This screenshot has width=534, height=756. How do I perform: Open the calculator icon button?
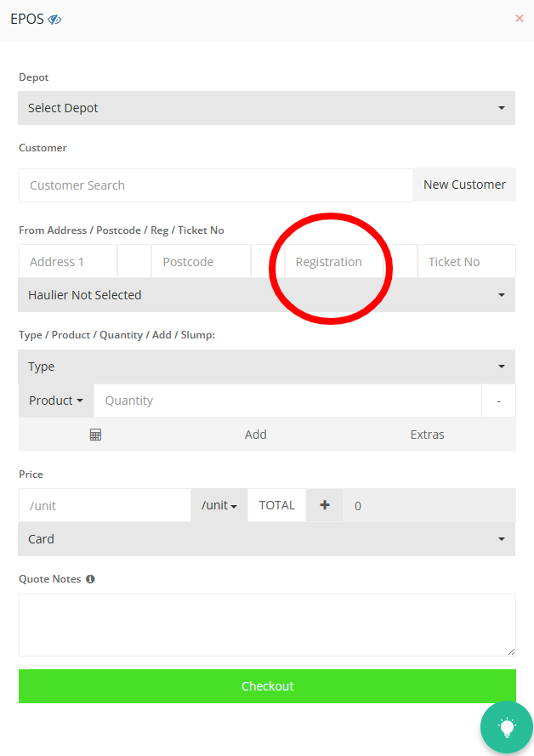(x=95, y=435)
